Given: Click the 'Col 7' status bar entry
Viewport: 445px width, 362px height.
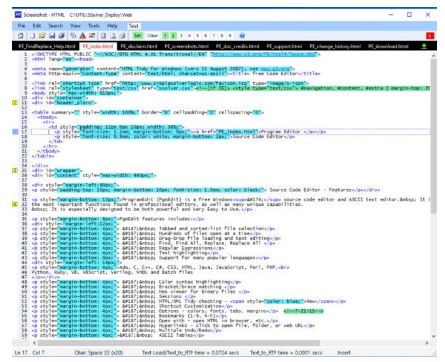Looking at the screenshot, I should click(38, 352).
